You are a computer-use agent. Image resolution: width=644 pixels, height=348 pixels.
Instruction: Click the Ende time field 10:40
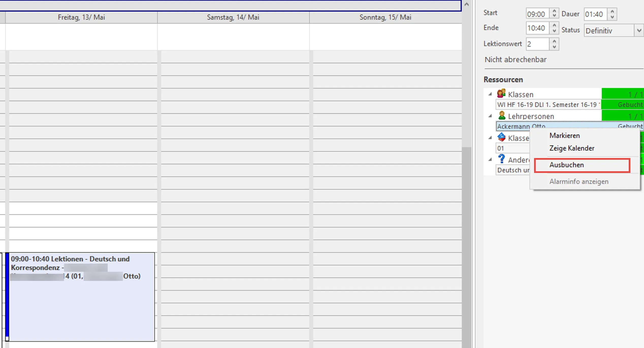click(x=538, y=28)
